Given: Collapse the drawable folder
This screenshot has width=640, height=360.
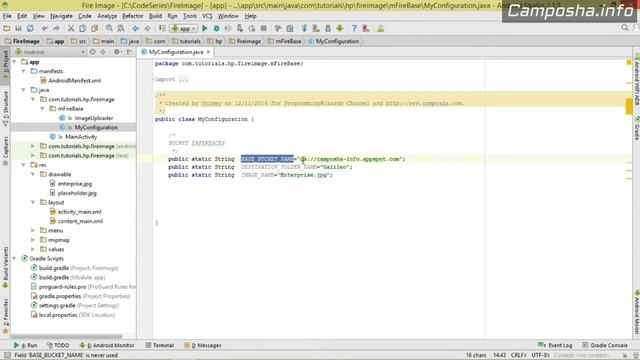Looking at the screenshot, I should click(33, 174).
